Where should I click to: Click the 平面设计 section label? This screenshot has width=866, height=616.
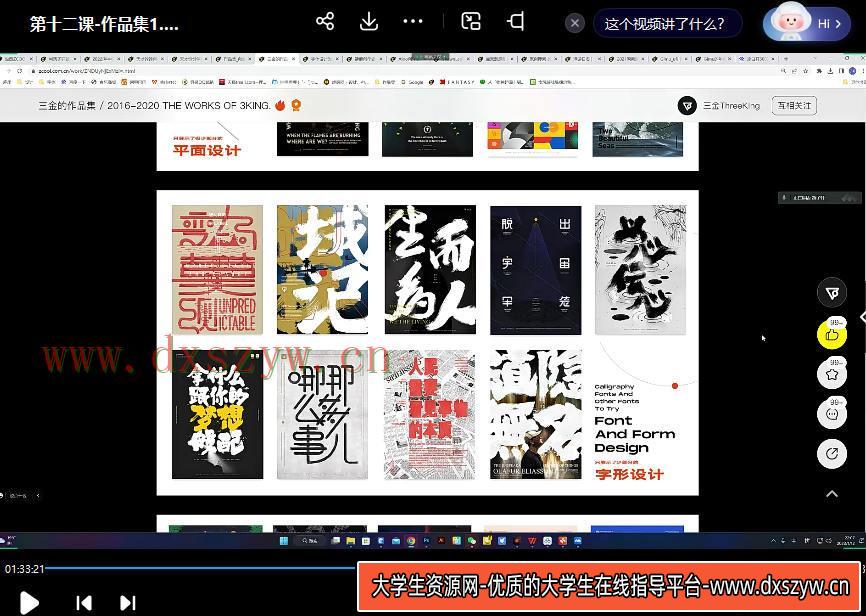pos(207,150)
